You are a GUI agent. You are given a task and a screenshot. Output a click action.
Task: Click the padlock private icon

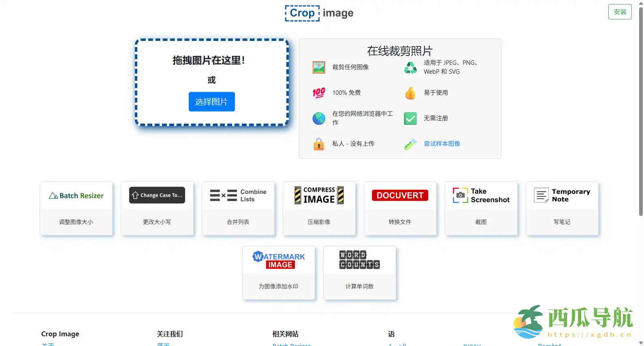coord(319,144)
